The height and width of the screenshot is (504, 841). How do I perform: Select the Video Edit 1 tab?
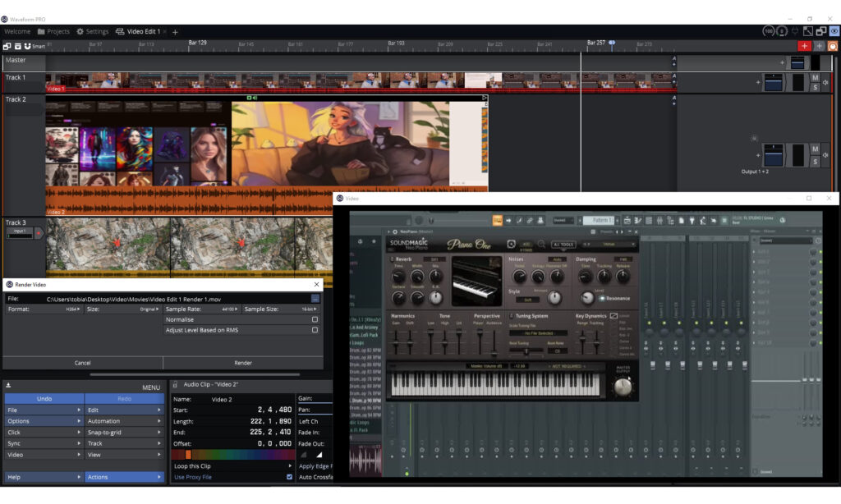click(138, 32)
